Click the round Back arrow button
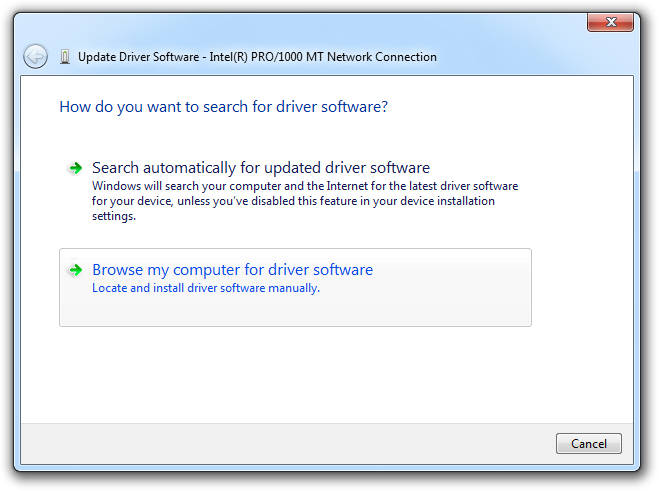The height and width of the screenshot is (491, 659). (x=35, y=56)
